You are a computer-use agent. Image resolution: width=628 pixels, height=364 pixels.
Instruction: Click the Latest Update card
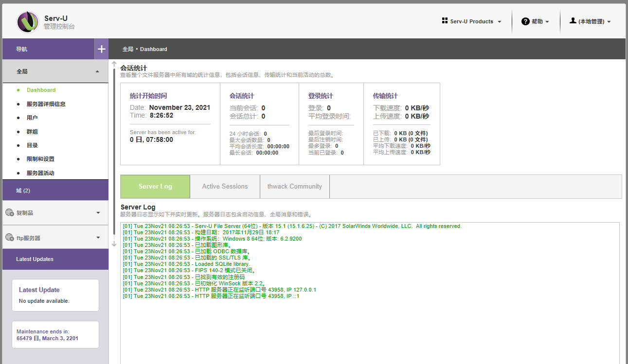point(55,295)
